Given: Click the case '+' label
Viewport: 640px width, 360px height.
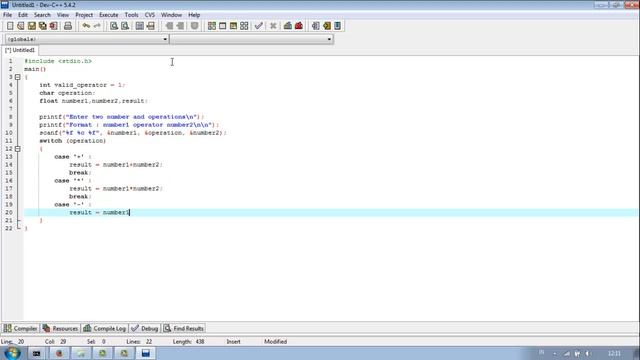Looking at the screenshot, I should point(73,157).
